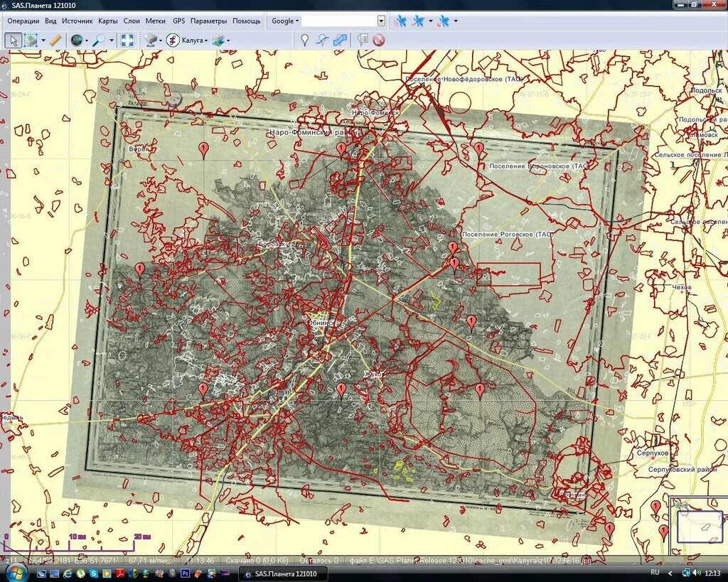
Task: Click the Серпухов city label
Action: point(653,453)
